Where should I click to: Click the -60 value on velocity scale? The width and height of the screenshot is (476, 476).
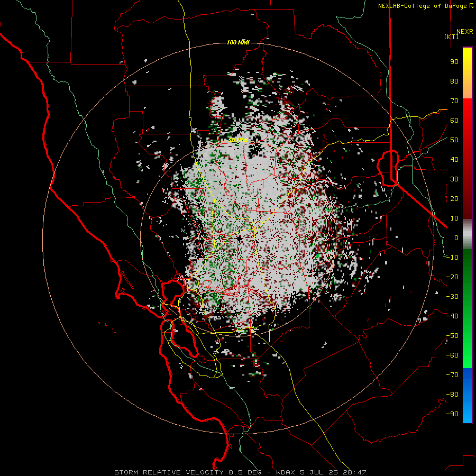pyautogui.click(x=452, y=355)
